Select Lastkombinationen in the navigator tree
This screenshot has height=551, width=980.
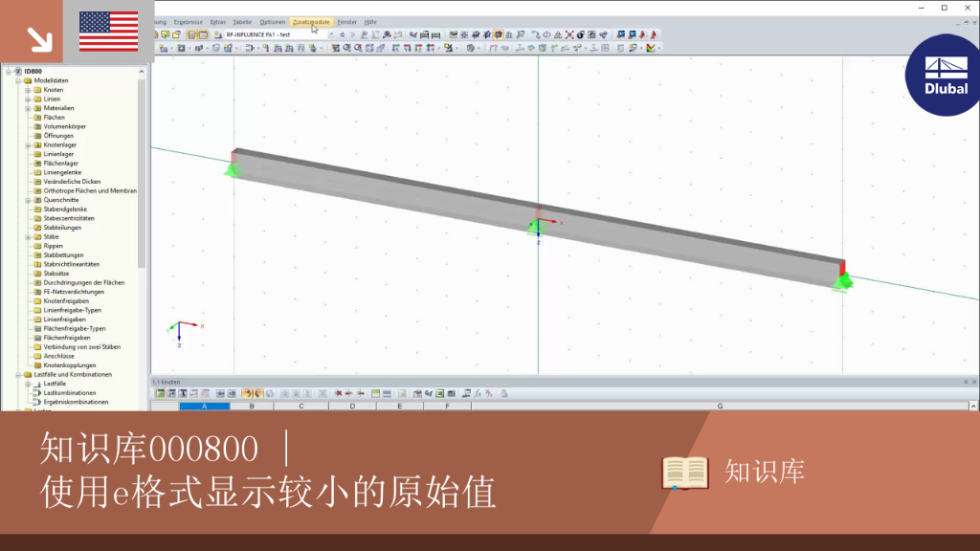click(x=69, y=393)
